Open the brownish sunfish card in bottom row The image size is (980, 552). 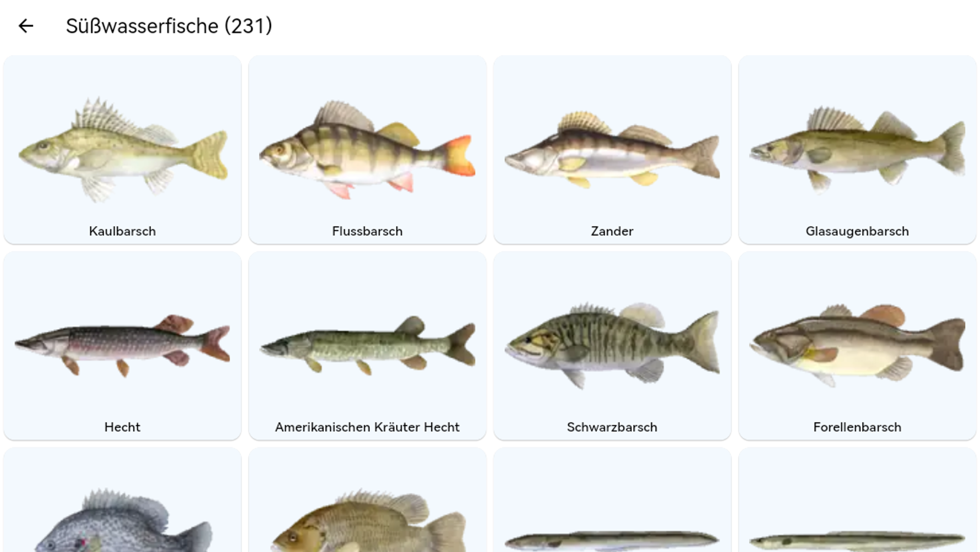[367, 500]
